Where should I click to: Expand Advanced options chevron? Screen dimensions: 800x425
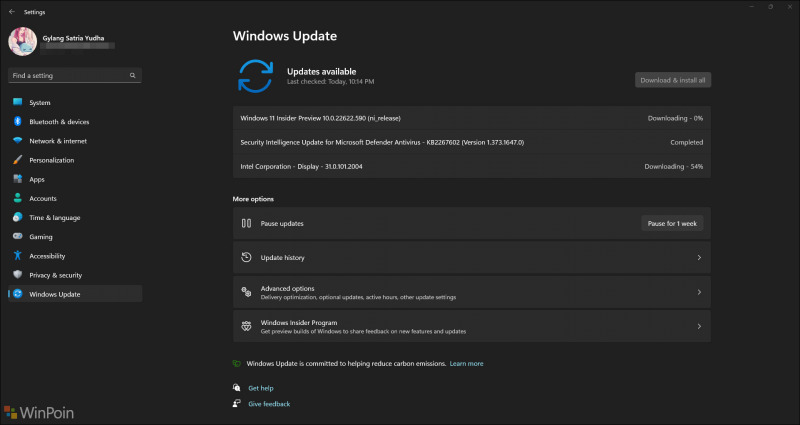(699, 292)
